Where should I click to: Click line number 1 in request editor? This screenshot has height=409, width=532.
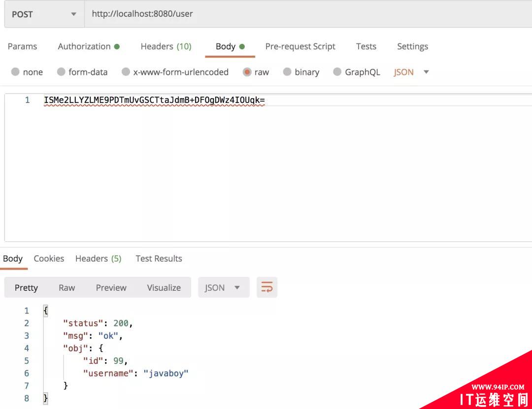coord(27,100)
